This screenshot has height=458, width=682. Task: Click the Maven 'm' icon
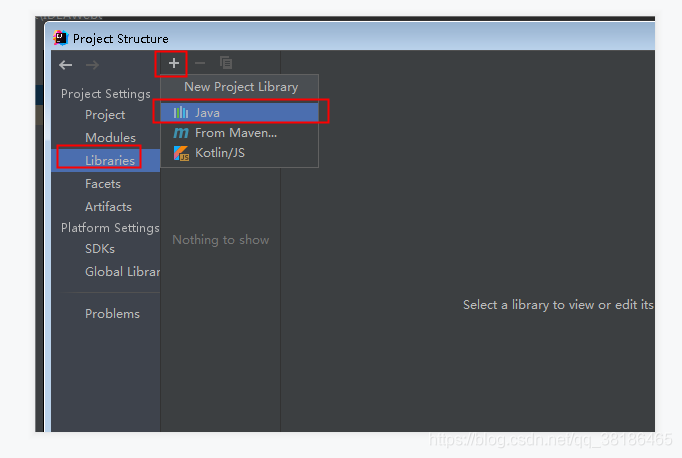pos(181,133)
